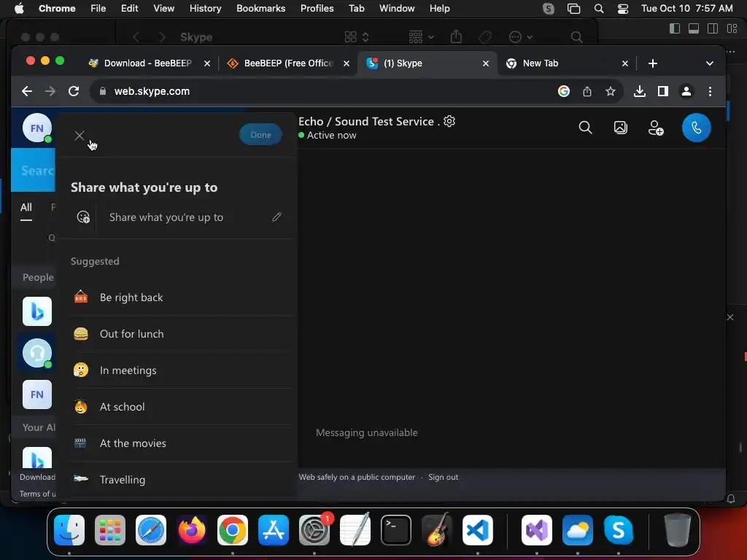Open Terminal from the Dock
The image size is (747, 560).
[396, 530]
